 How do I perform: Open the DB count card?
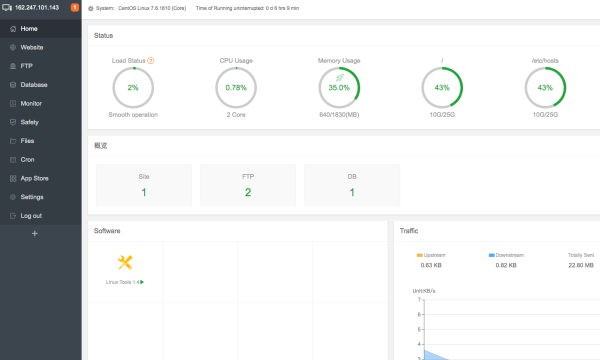[352, 185]
